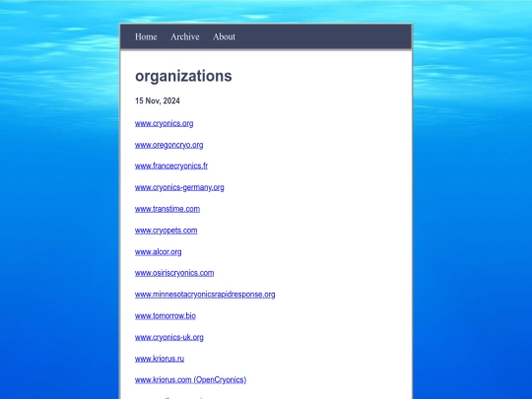The width and height of the screenshot is (532, 399).
Task: Open www.cryonics.org link
Action: (164, 123)
